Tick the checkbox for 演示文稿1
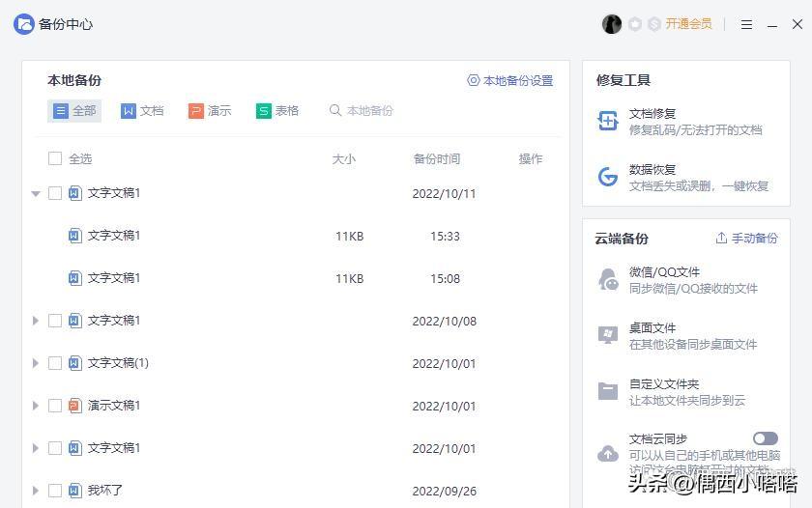 pyautogui.click(x=55, y=406)
